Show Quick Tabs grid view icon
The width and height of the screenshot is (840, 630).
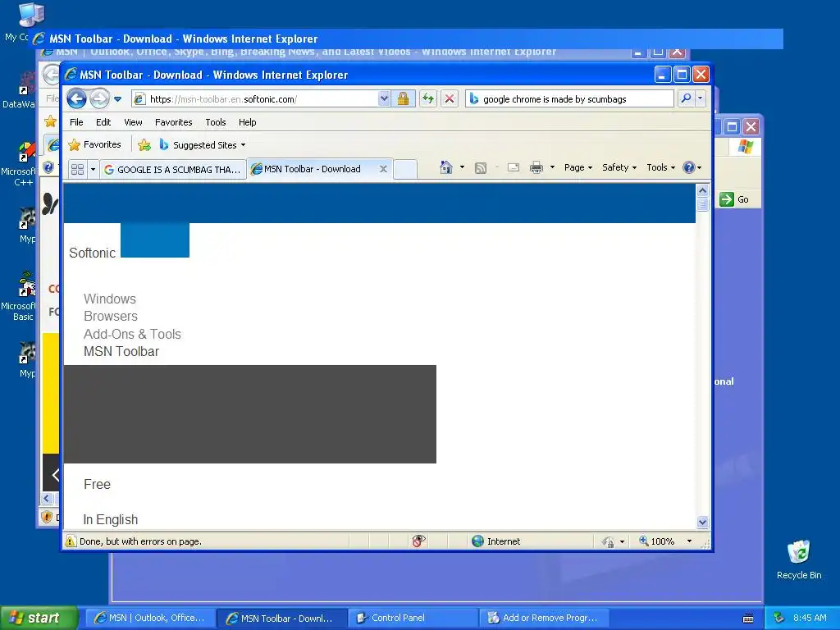tap(78, 169)
